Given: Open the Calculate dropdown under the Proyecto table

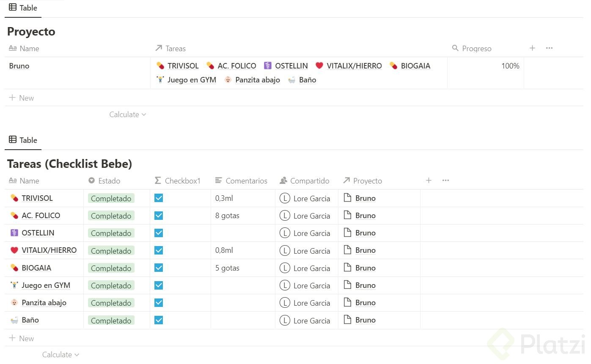Looking at the screenshot, I should coord(128,115).
